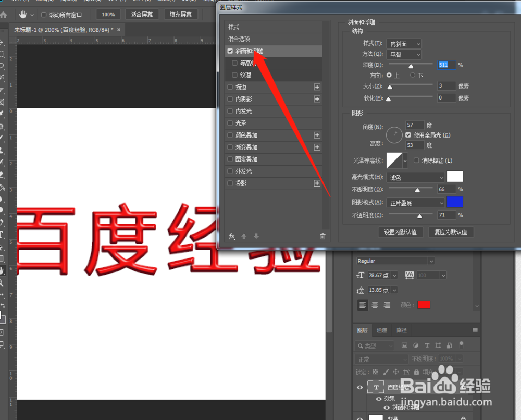Screen dimensions: 521x420
Task: Click the text layer T thumbnail
Action: pyautogui.click(x=376, y=387)
